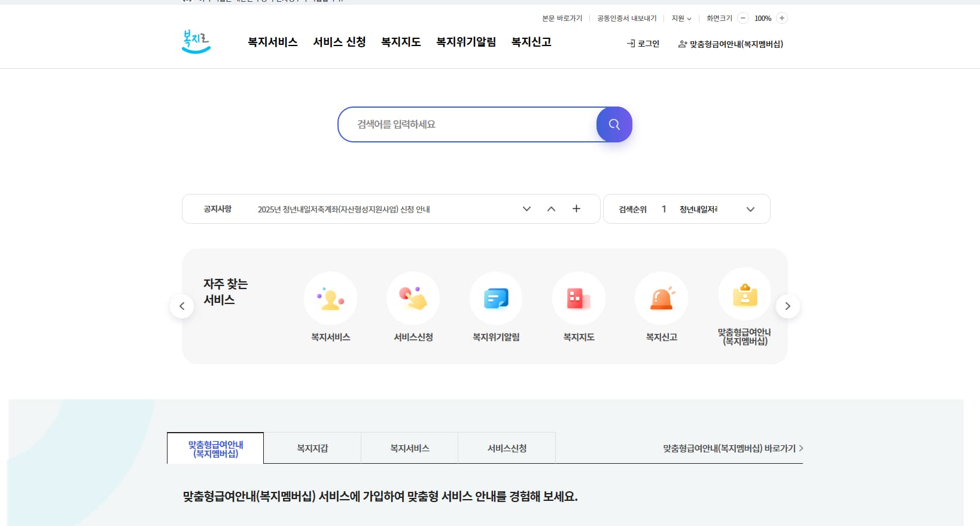Open the 서비스 신청 main menu
The height and width of the screenshot is (526, 980).
(339, 42)
